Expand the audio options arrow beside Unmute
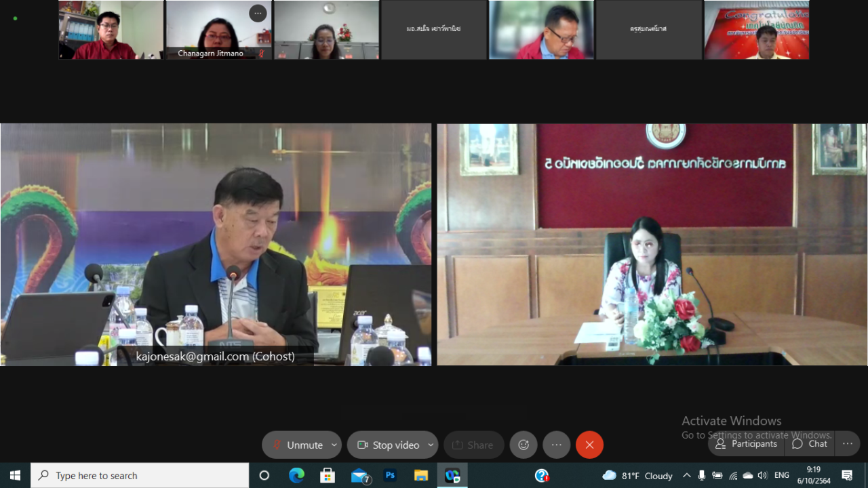The height and width of the screenshot is (488, 868). click(334, 445)
